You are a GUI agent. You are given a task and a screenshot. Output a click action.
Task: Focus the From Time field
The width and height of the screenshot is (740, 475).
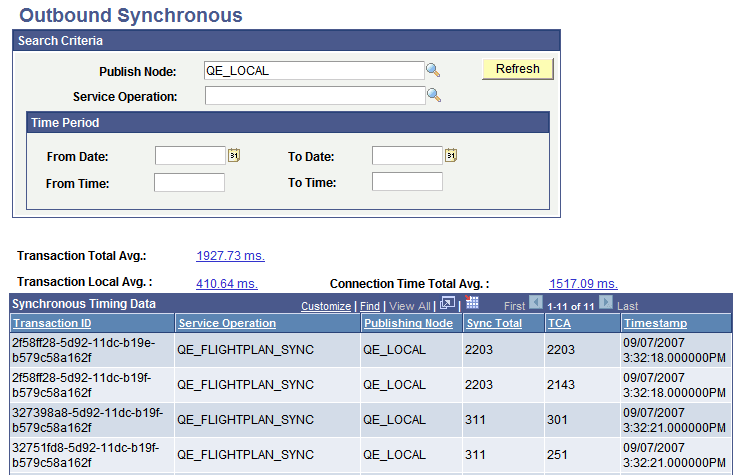tap(189, 182)
